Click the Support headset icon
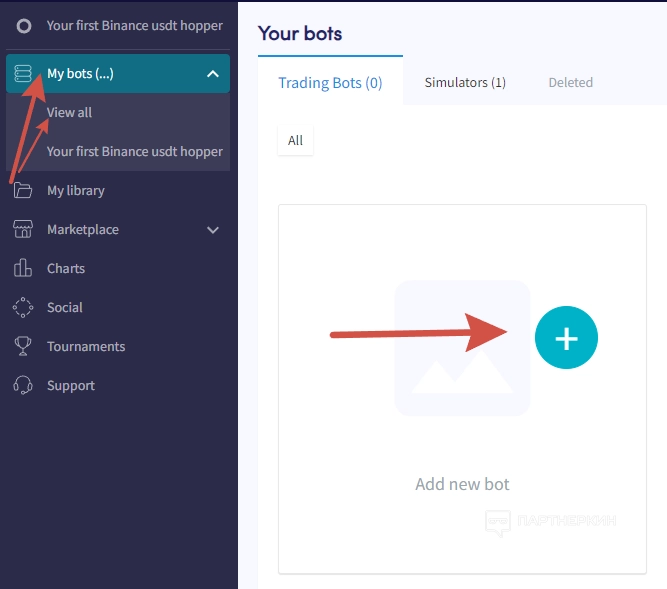Viewport: 667px width, 589px height. [23, 385]
